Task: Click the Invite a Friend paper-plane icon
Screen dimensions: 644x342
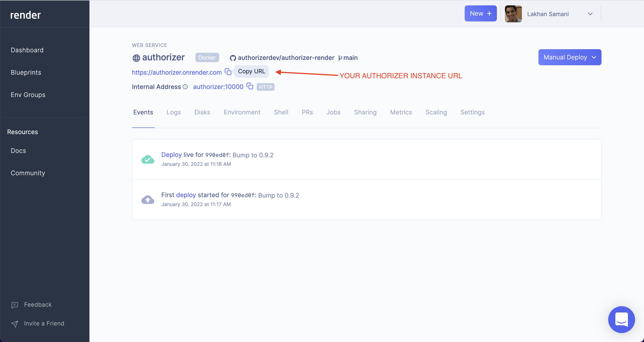Action: pos(15,323)
